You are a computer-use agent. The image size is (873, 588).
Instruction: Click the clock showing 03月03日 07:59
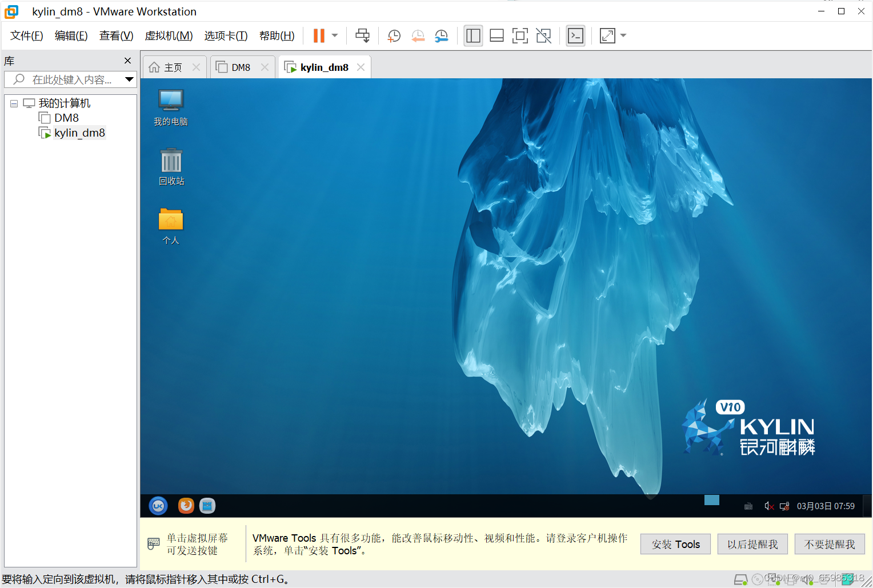click(826, 506)
